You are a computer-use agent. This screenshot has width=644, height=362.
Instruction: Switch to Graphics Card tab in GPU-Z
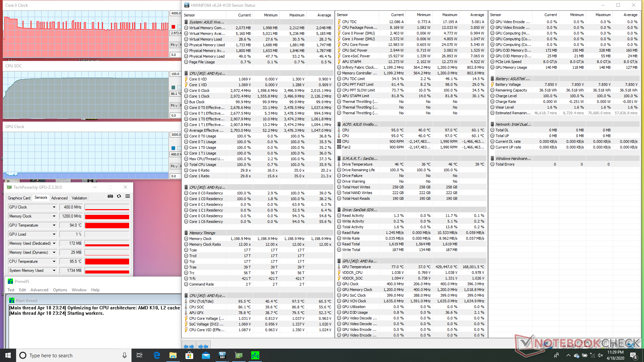(19, 198)
